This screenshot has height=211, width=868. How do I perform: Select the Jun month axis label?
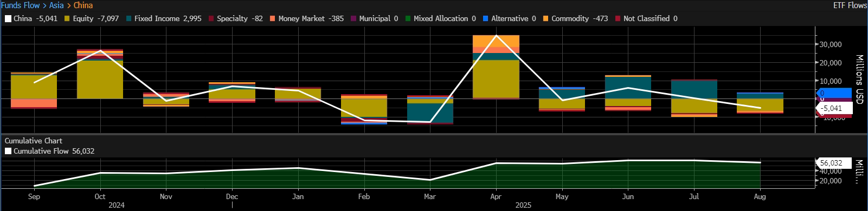tap(628, 196)
